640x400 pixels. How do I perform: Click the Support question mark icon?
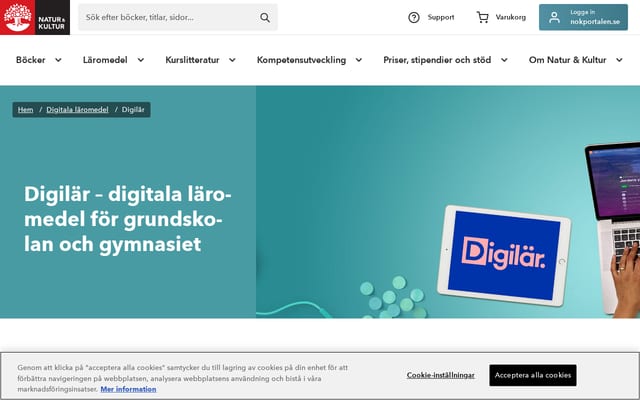413,18
